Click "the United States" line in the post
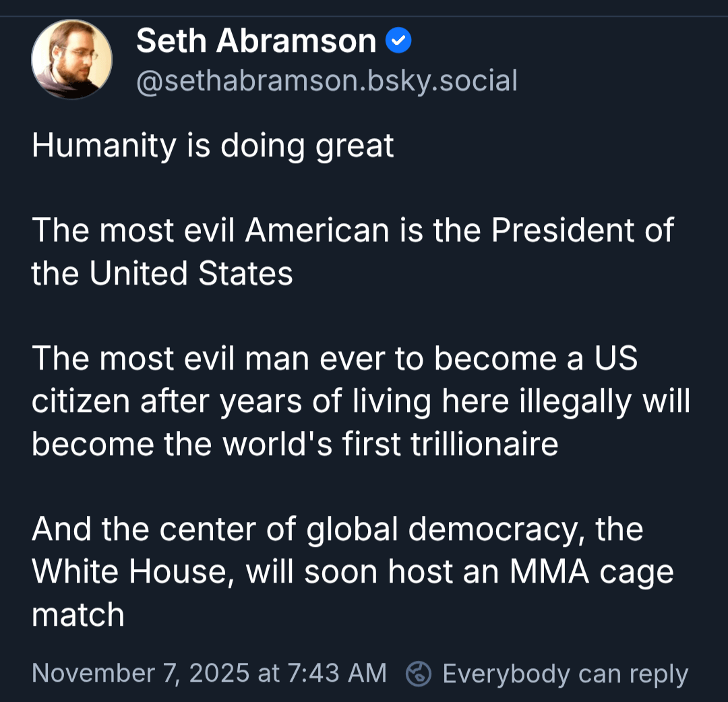 pos(162,273)
